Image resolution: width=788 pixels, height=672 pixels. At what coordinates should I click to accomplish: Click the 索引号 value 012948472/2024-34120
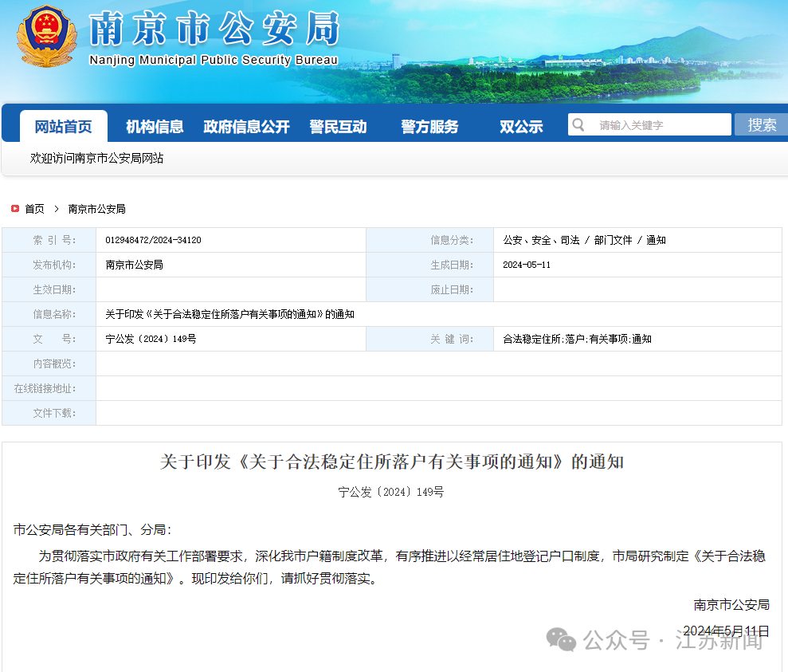tap(157, 240)
